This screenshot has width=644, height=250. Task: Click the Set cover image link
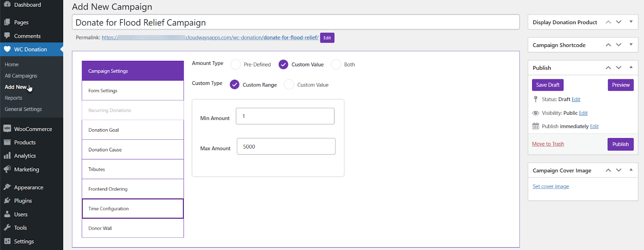(551, 186)
